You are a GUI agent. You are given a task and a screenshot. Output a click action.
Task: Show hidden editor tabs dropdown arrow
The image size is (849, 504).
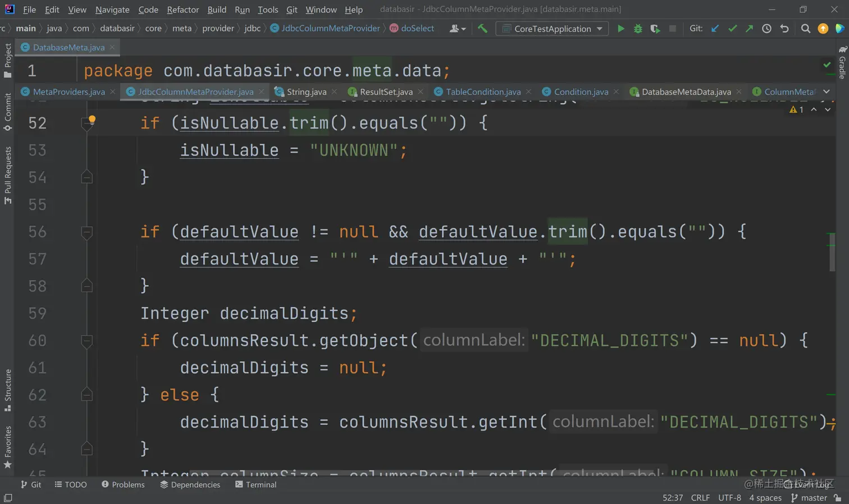click(827, 91)
